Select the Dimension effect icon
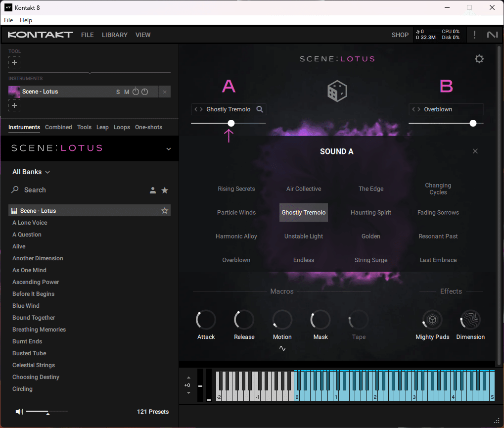This screenshot has height=428, width=504. (469, 320)
